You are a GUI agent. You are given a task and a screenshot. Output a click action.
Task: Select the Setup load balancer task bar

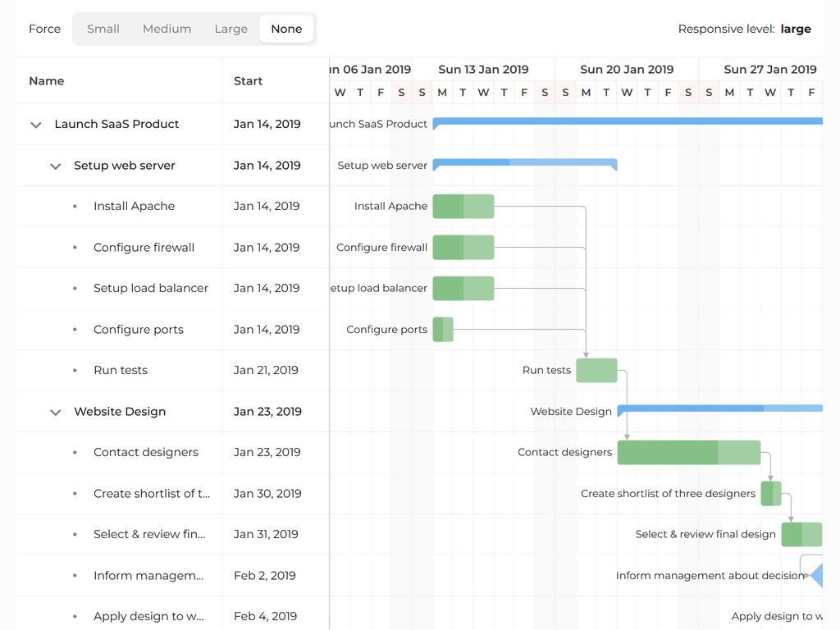tap(463, 289)
